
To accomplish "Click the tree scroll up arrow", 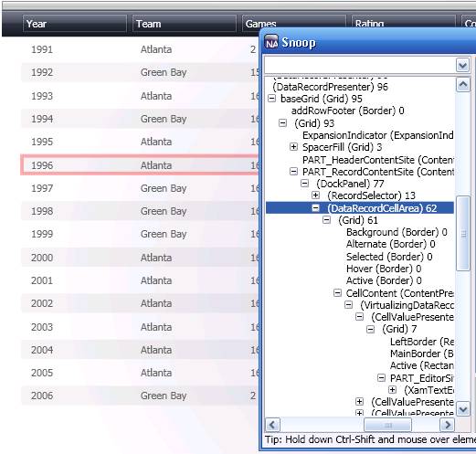I will coord(463,85).
